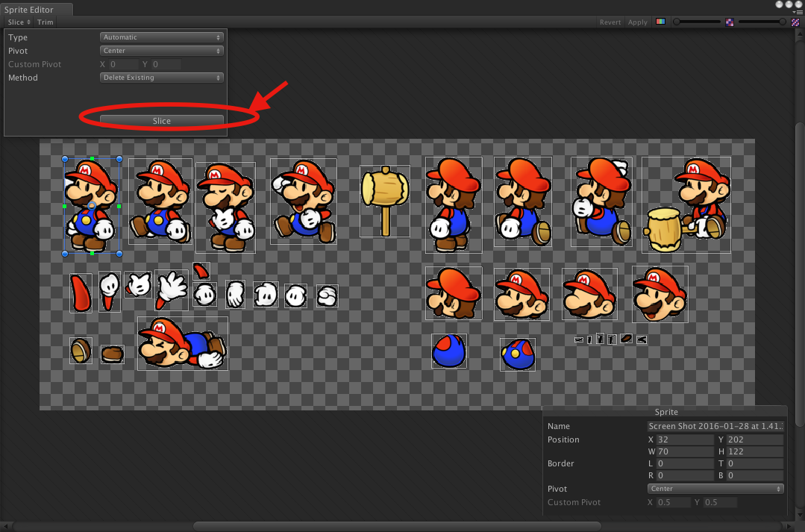Adjust the mip level slider in the toolbar
Screen dimensions: 805x532
click(x=762, y=22)
